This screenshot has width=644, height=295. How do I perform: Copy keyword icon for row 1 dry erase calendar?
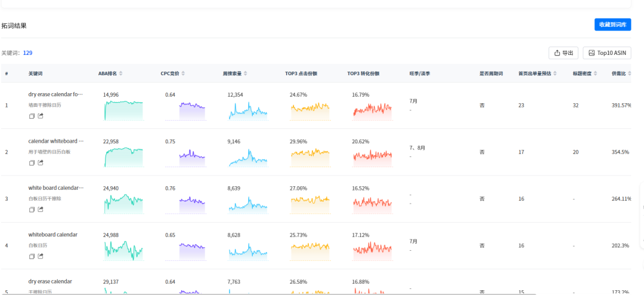point(32,116)
